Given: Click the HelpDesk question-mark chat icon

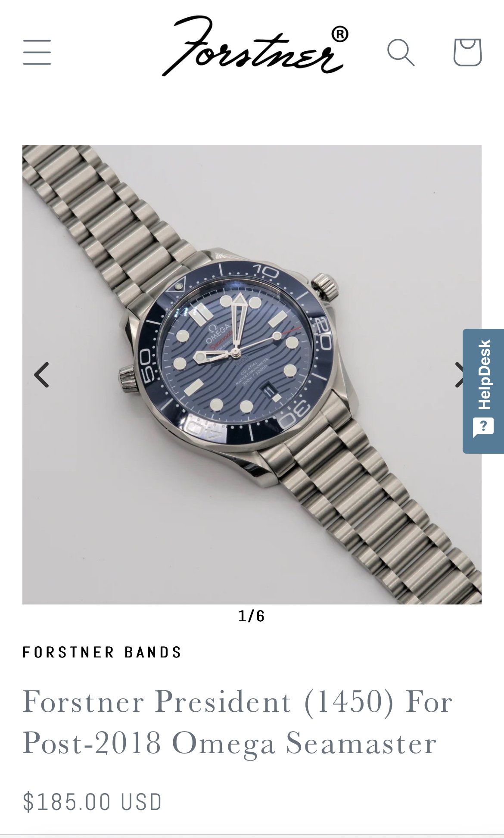Looking at the screenshot, I should tap(483, 427).
